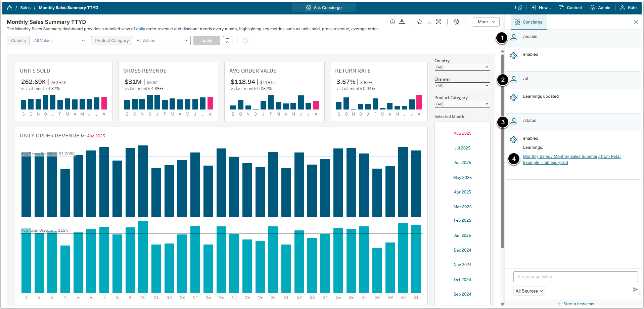Choose Mar 2025 in month list

pos(462,207)
